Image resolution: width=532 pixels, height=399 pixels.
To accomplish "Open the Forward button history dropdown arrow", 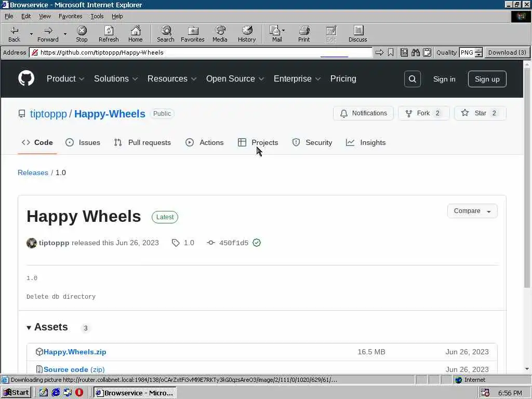I will (65, 34).
